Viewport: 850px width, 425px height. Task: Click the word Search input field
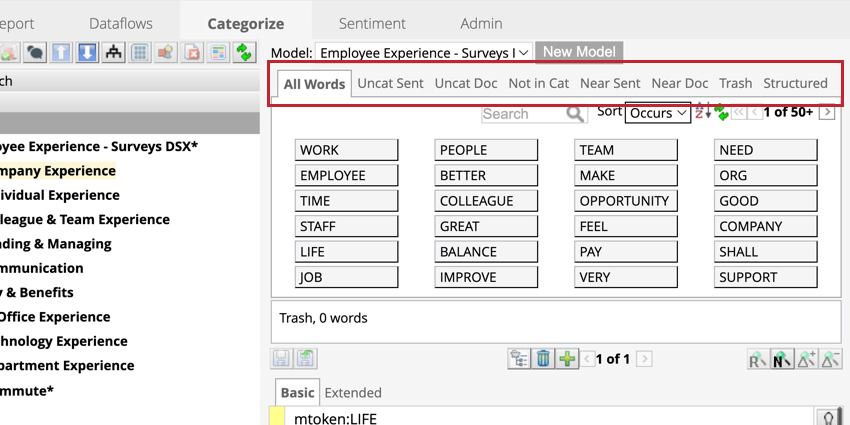(x=522, y=114)
